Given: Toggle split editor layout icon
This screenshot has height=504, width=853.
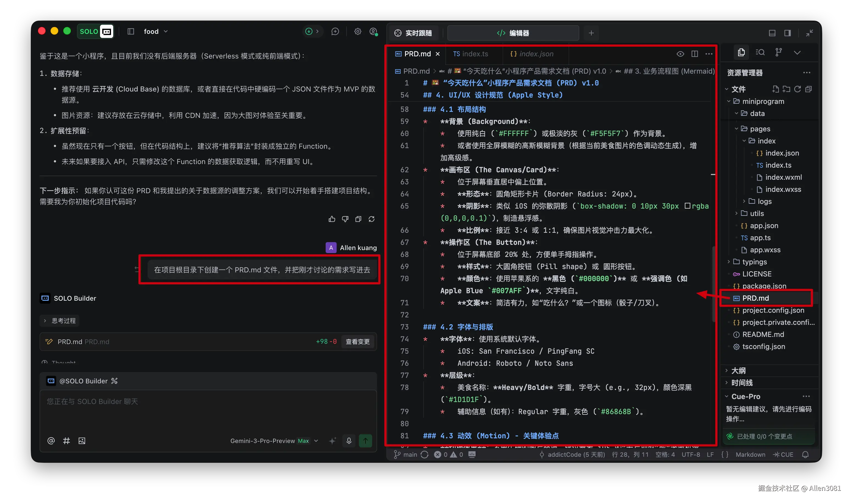Looking at the screenshot, I should click(694, 54).
